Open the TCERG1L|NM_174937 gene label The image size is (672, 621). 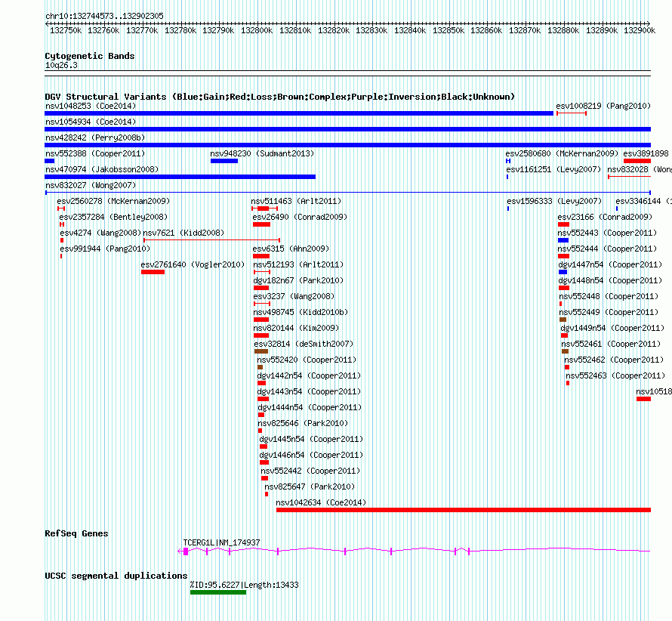point(221,543)
